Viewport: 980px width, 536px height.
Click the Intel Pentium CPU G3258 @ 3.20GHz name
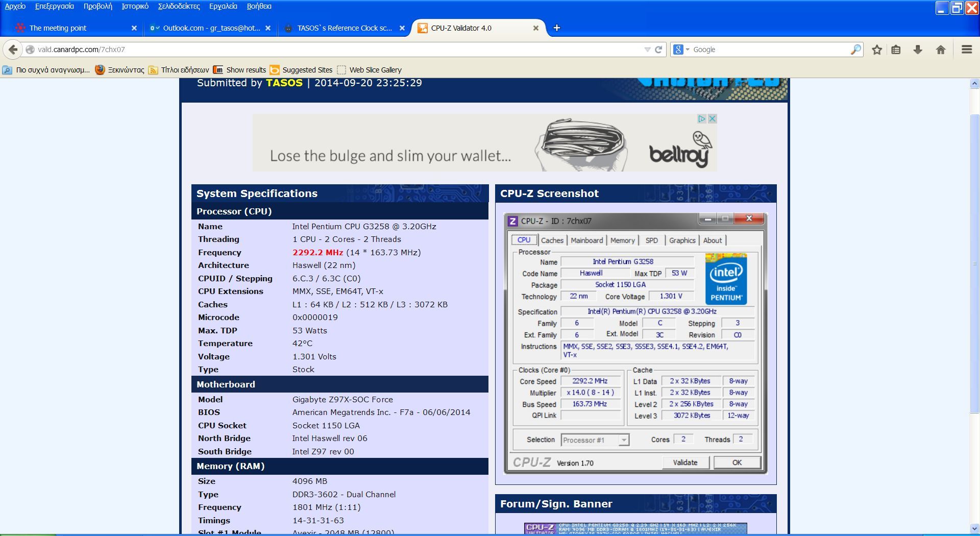click(364, 227)
